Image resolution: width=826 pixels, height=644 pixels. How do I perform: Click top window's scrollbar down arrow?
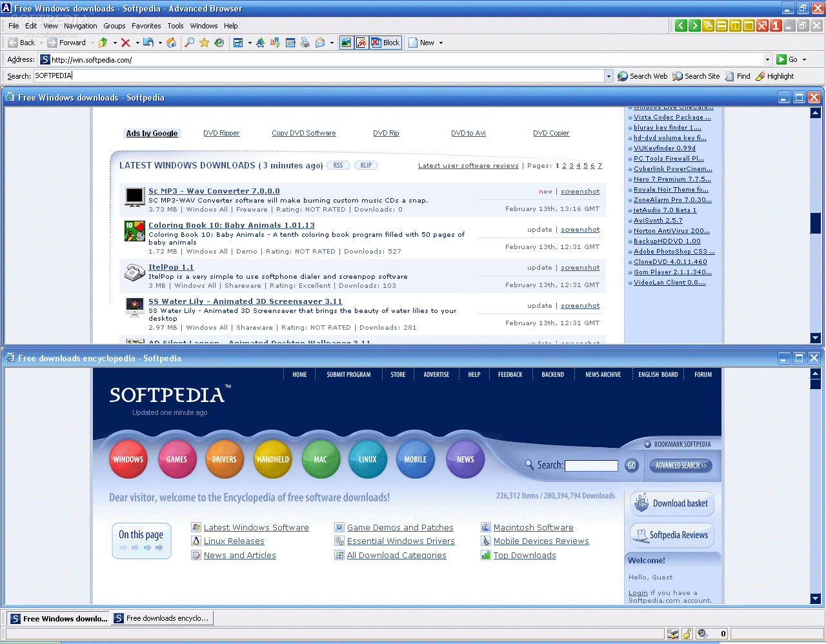[815, 337]
